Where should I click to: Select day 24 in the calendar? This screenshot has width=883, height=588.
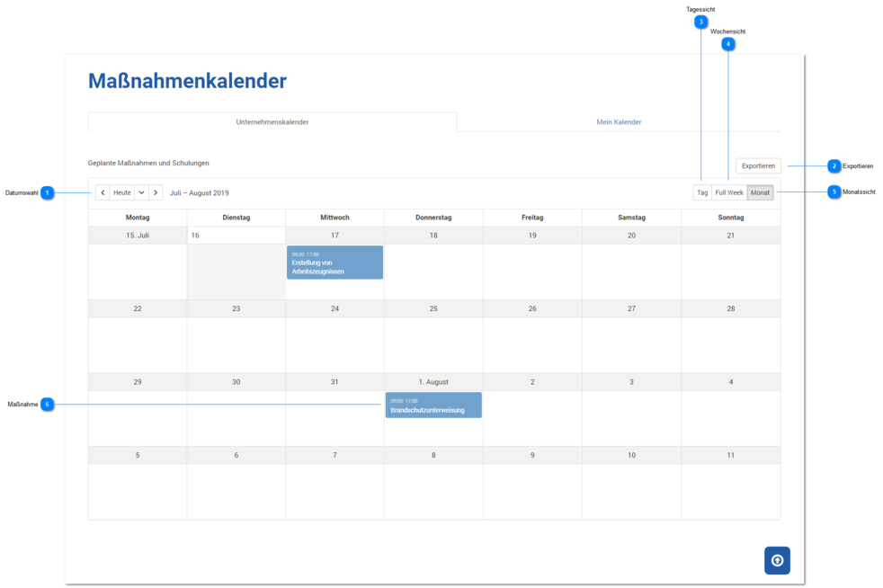click(335, 308)
